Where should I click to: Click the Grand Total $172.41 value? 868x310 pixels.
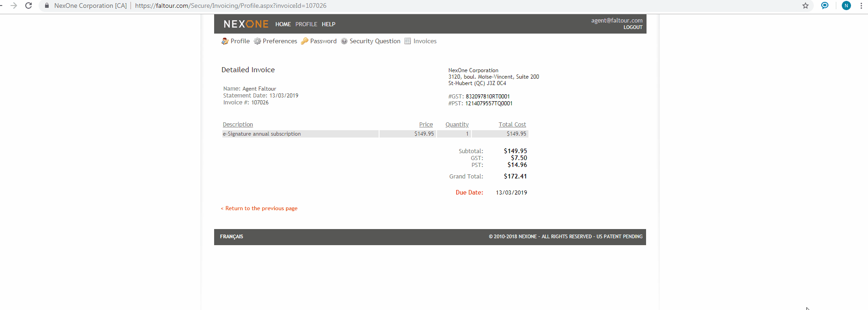point(516,176)
